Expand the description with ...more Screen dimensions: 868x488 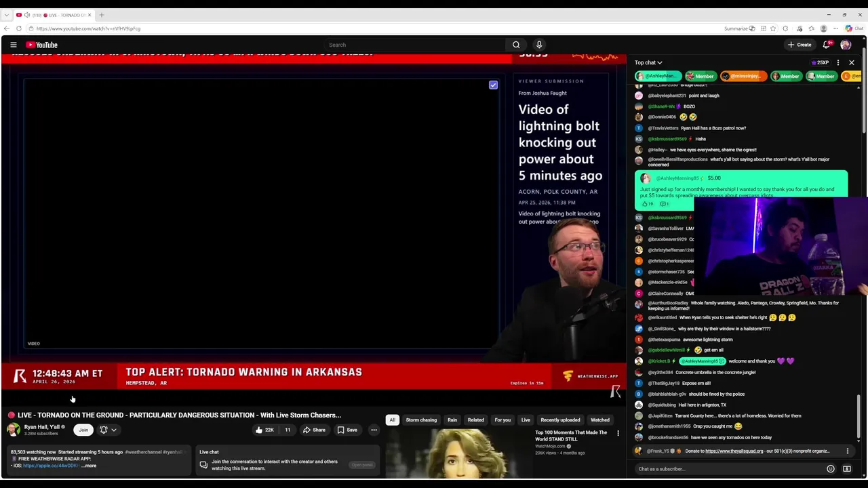pyautogui.click(x=90, y=466)
